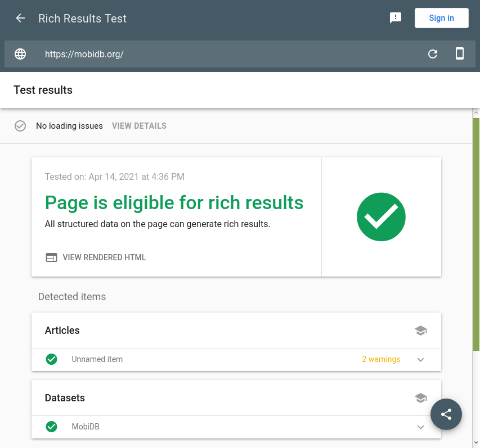Image resolution: width=480 pixels, height=448 pixels.
Task: Click the back arrow in the header
Action: pyautogui.click(x=20, y=18)
